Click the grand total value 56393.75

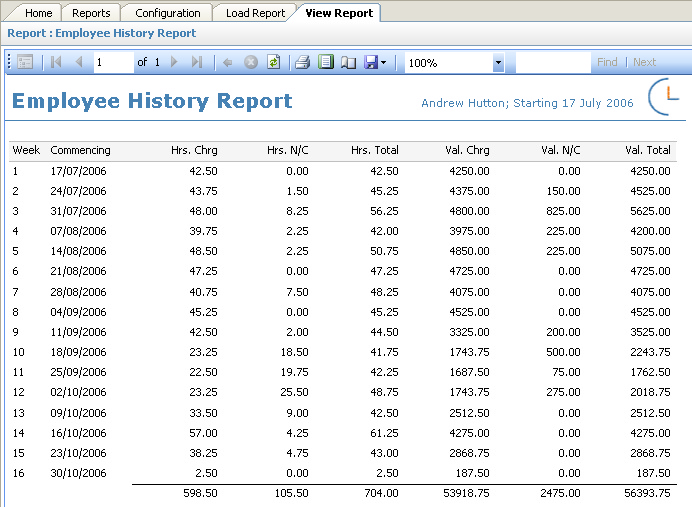click(x=647, y=493)
